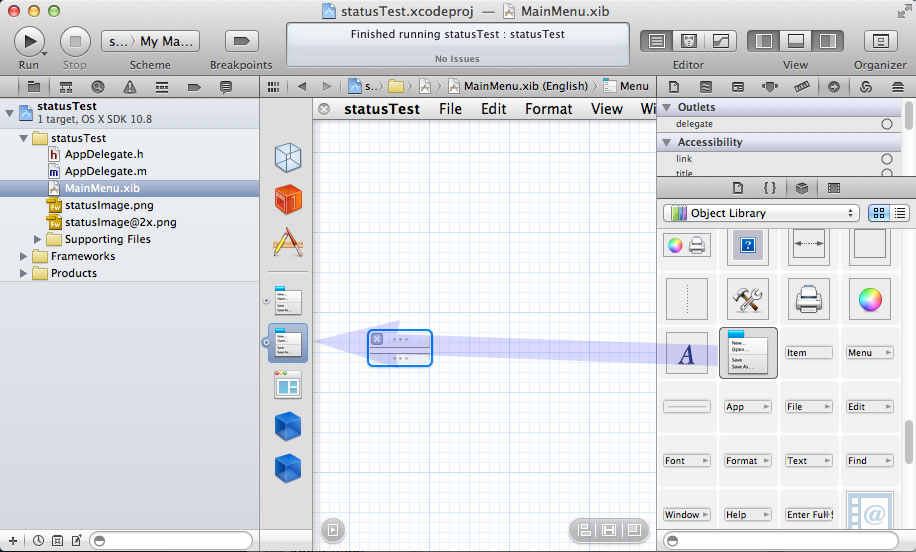916x552 pixels.
Task: Show the Symbol navigator
Action: [x=66, y=87]
